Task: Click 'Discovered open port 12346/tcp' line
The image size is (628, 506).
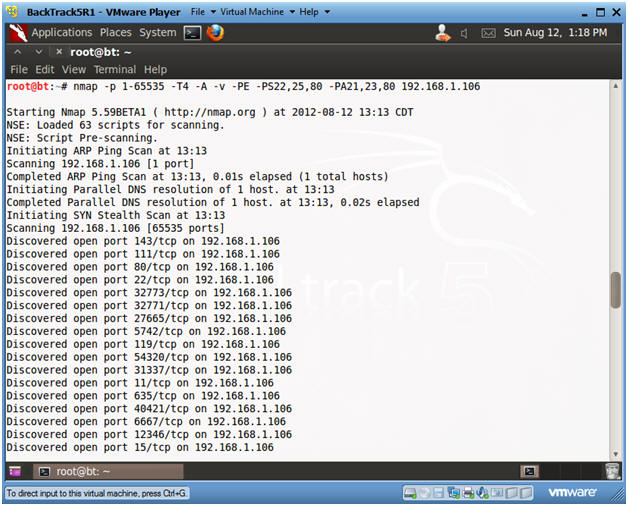Action: coord(149,434)
